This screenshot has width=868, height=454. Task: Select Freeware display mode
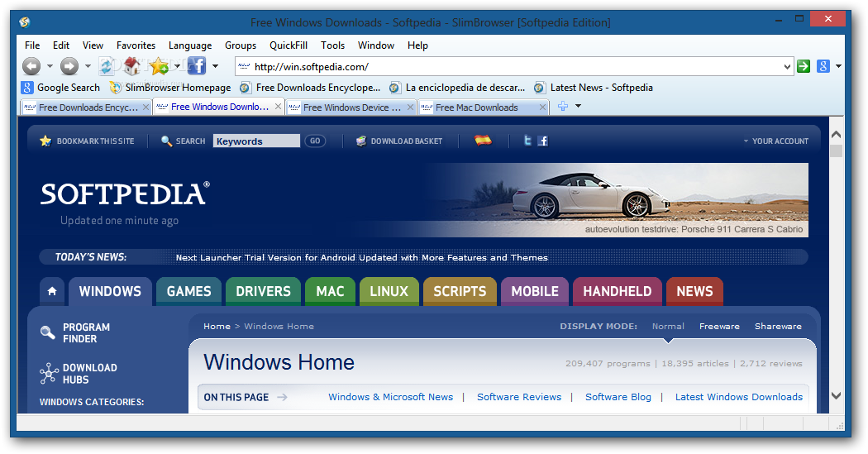point(719,326)
